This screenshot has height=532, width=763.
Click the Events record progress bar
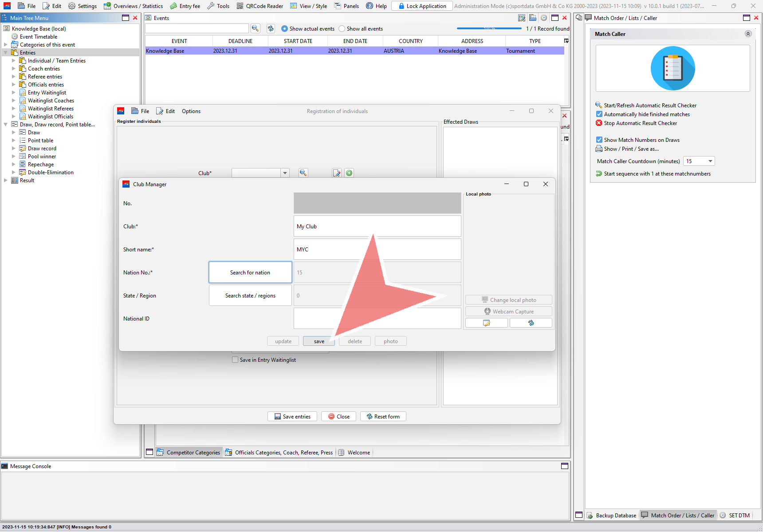489,28
